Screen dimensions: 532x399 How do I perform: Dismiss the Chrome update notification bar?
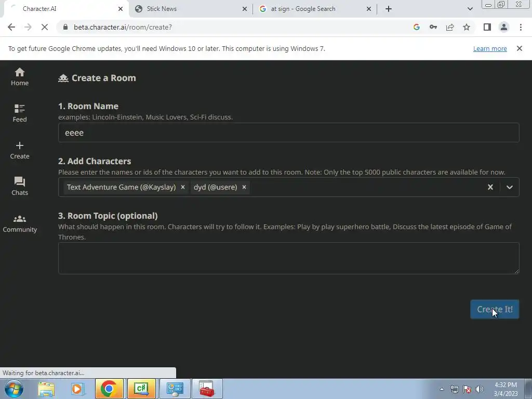(x=520, y=48)
